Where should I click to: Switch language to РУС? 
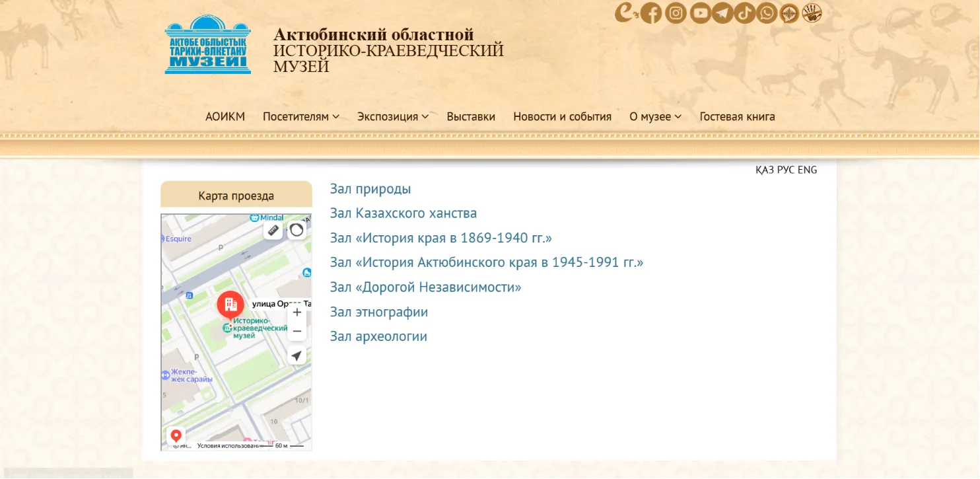pos(786,170)
